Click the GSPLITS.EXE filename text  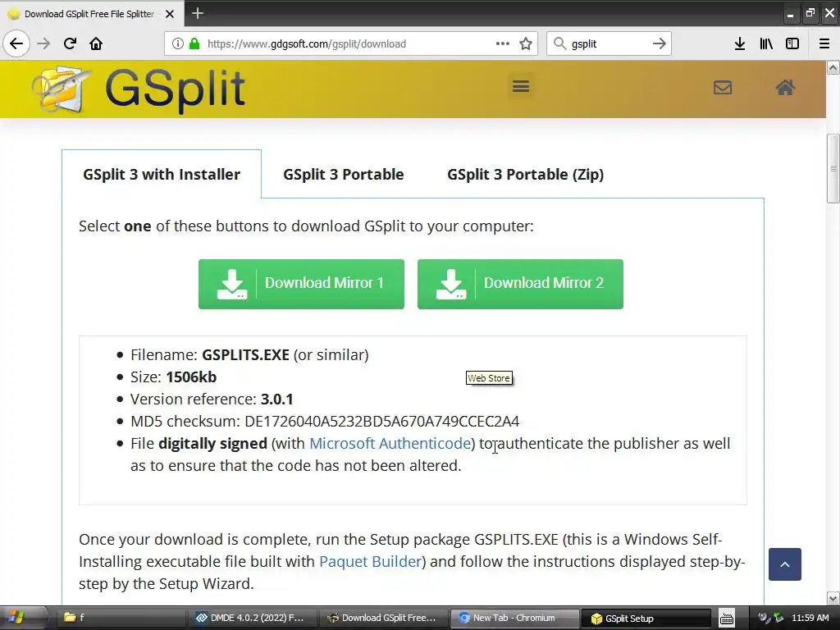[x=245, y=354]
